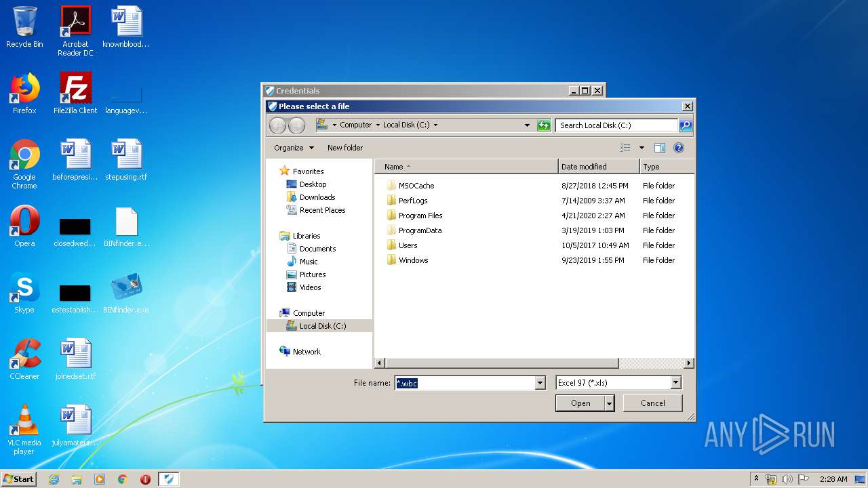Launch VLC media player shortcut

coord(24,430)
